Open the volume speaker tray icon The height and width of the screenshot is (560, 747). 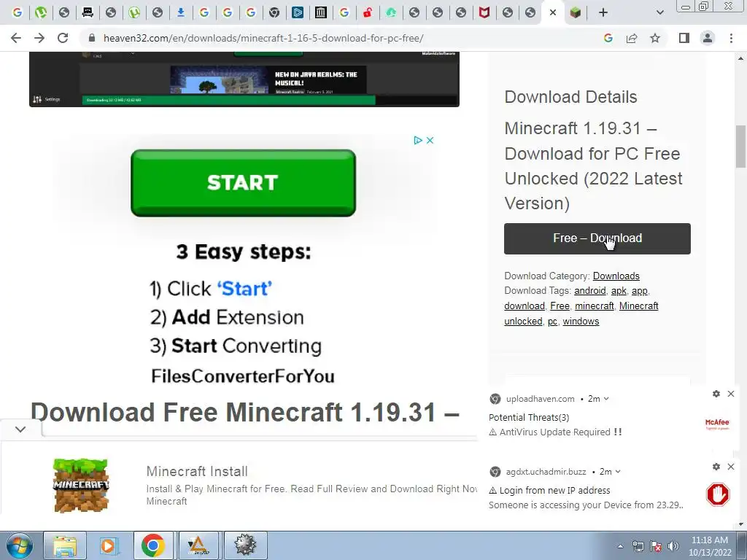click(x=673, y=546)
